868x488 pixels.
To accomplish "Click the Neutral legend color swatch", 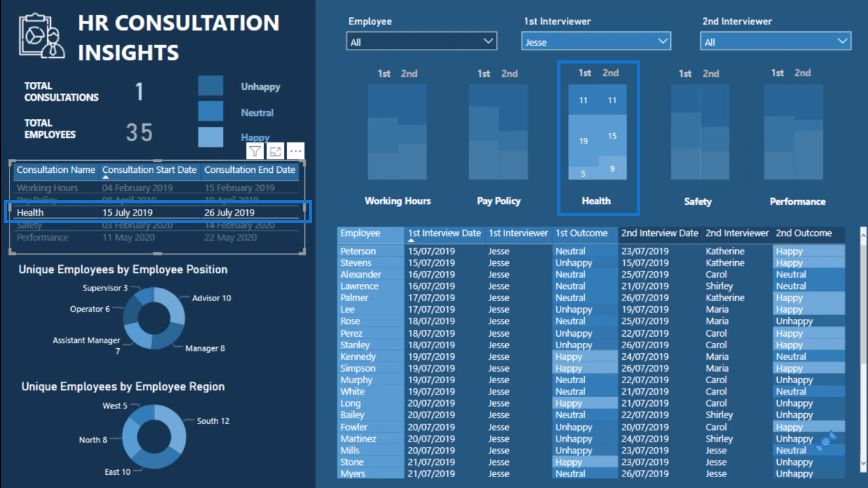I will point(210,111).
